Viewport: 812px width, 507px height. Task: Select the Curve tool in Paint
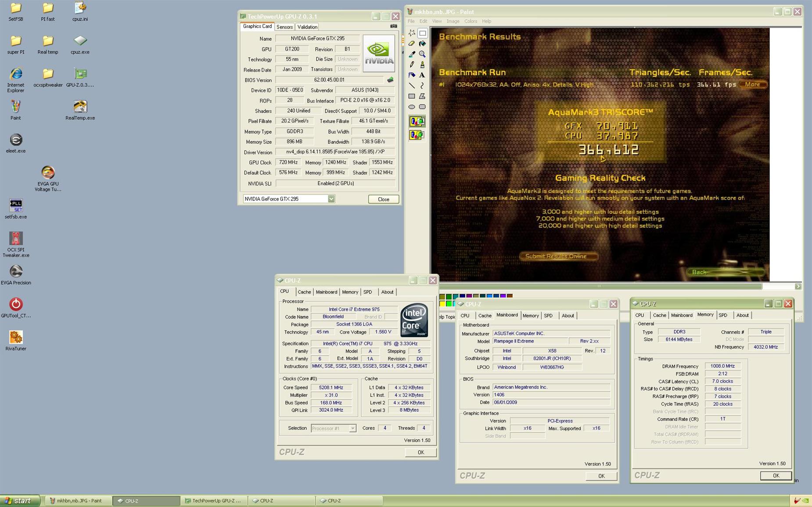click(x=422, y=86)
